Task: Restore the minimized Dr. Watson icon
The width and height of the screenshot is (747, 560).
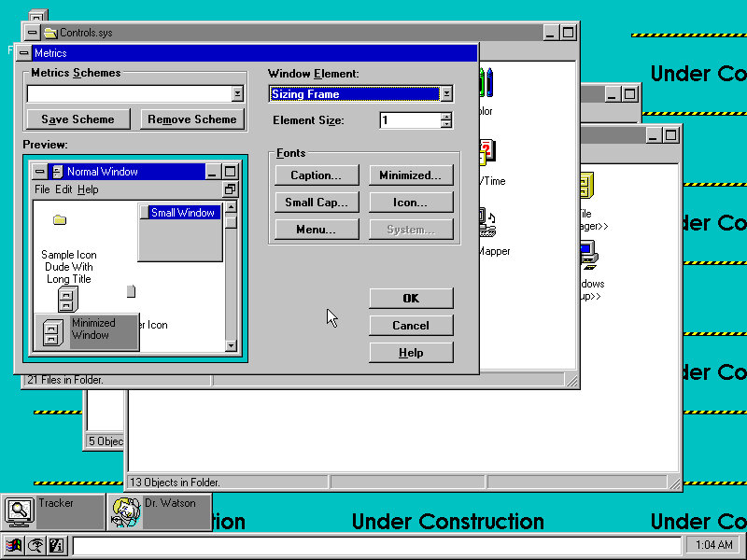Action: [125, 511]
